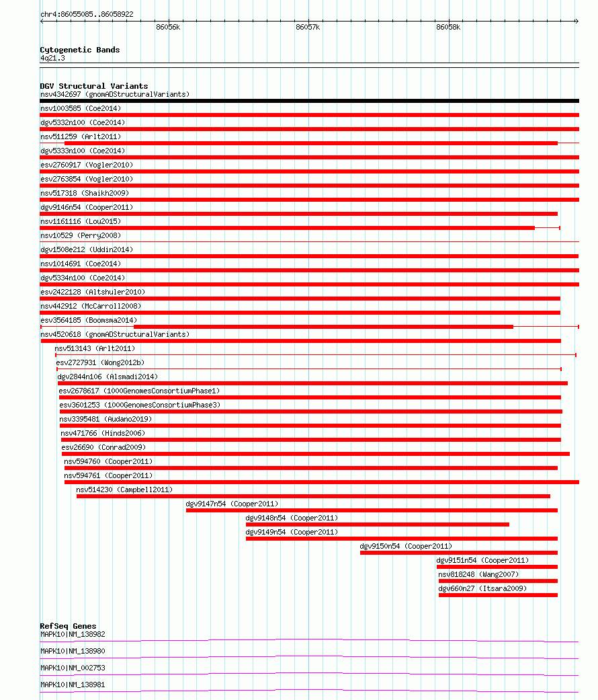Select the nsv1003585 (Coe2014) variant label
Screen dimensions: 598x700
[81, 108]
